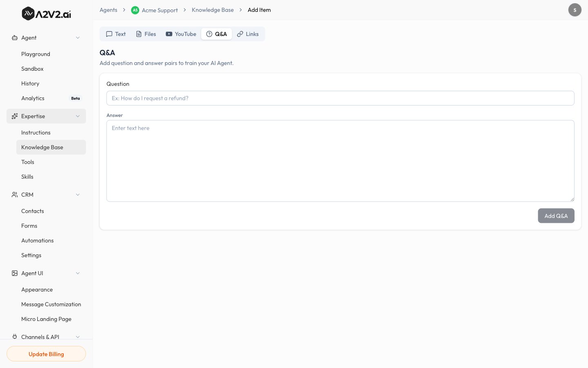
Task: Collapse the Agent UI section chevron
Action: pos(78,273)
